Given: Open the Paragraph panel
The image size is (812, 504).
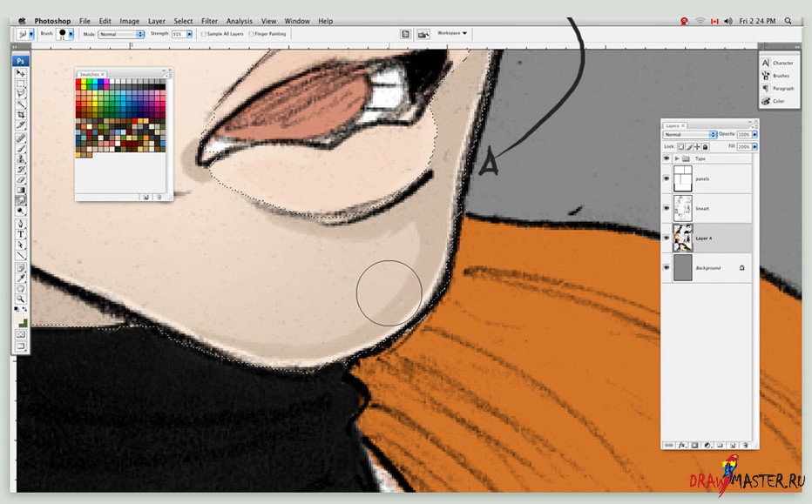Looking at the screenshot, I should [778, 89].
